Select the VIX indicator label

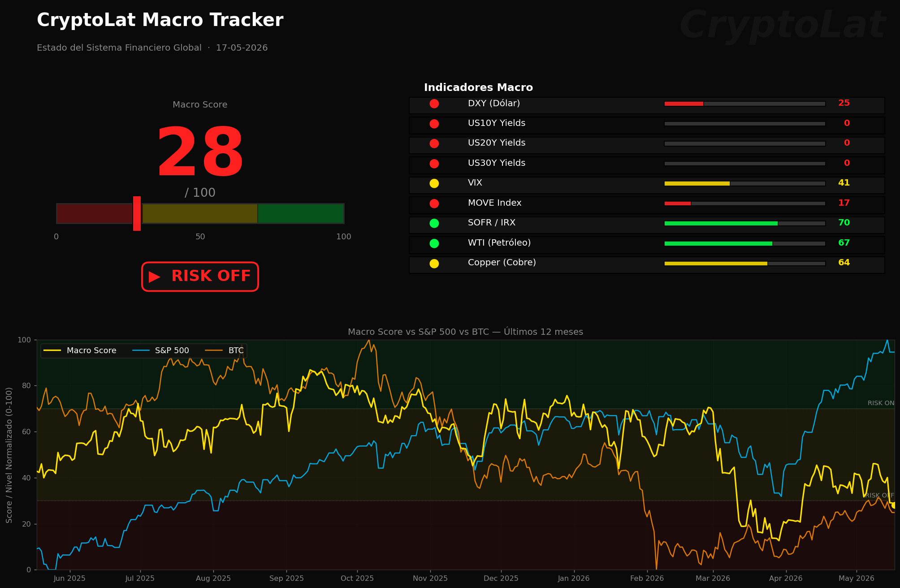coord(475,183)
